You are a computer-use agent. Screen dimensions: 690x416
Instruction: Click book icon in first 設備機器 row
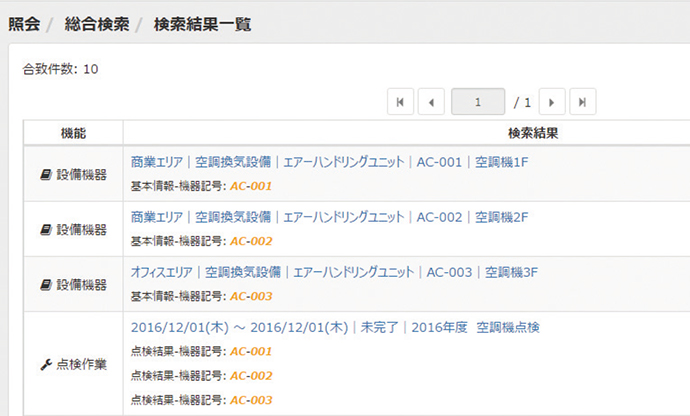44,174
